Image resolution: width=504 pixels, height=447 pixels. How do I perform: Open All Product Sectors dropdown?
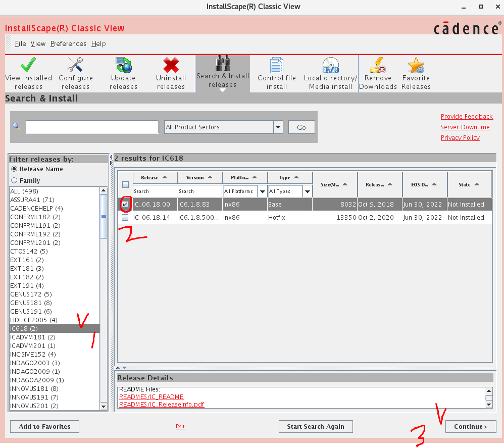278,127
